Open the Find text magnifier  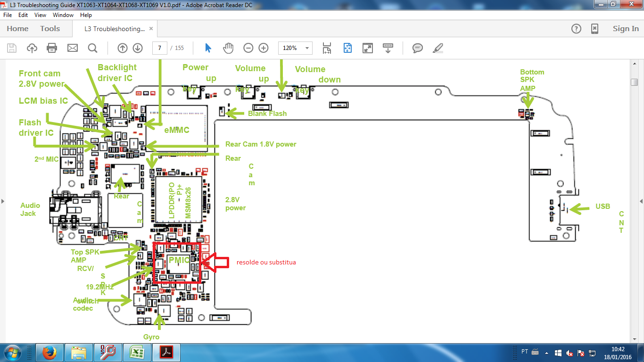92,48
